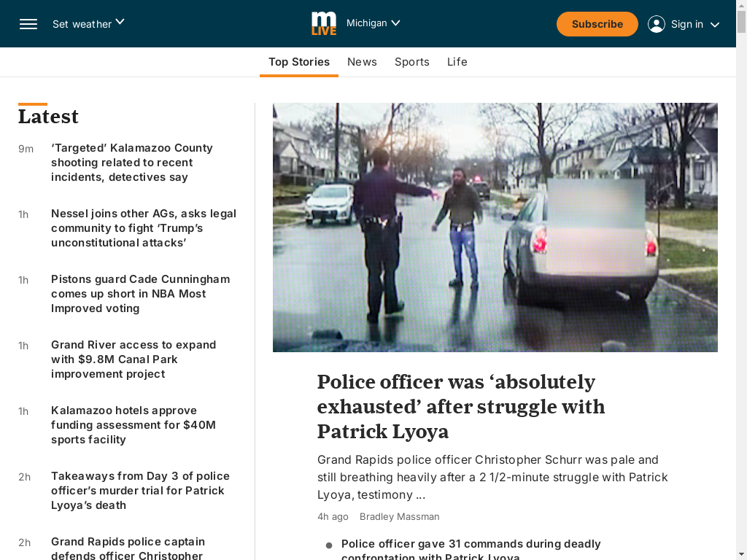Click the article summary about Christopher Schurr
Image resolution: width=747 pixels, height=560 pixels.
point(492,477)
